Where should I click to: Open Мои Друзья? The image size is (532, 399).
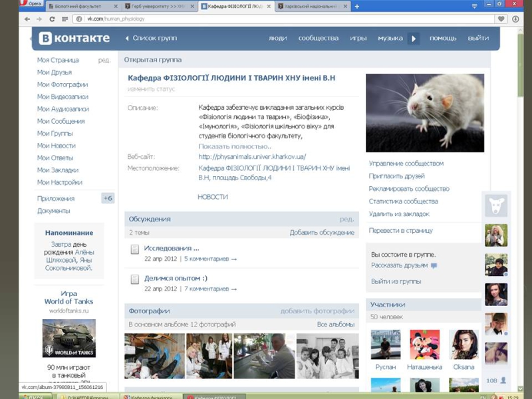(55, 72)
